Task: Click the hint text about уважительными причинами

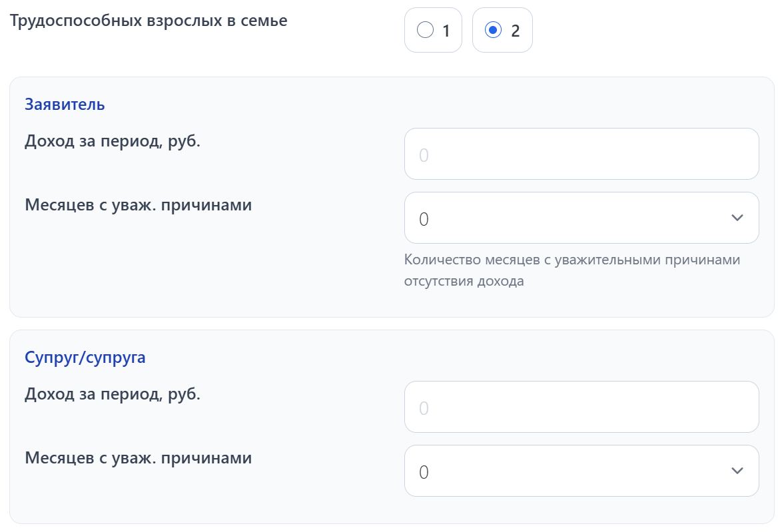Action: tap(572, 268)
